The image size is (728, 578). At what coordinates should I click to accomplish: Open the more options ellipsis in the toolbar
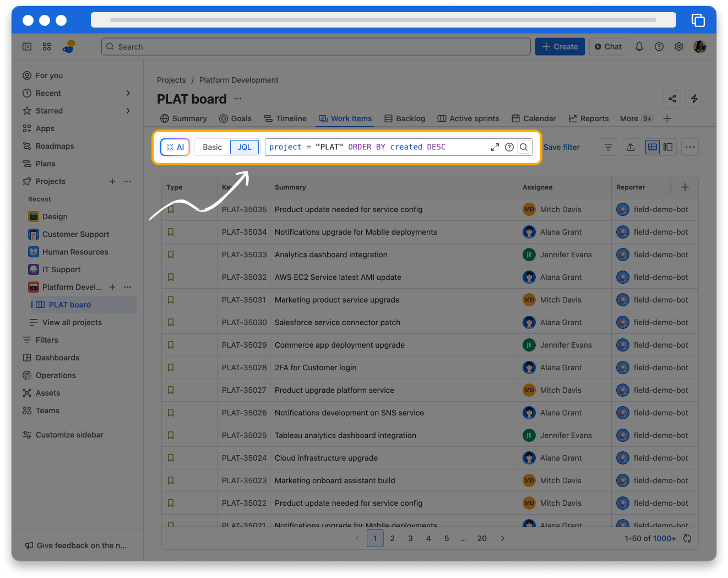pos(690,147)
